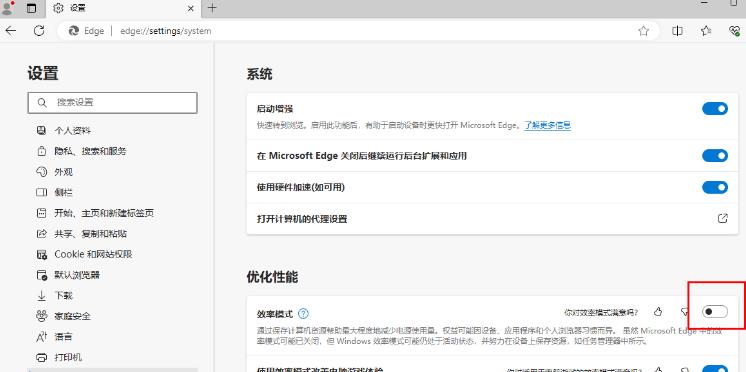Add this page to favorites star
Image resolution: width=746 pixels, height=372 pixels.
pos(644,31)
